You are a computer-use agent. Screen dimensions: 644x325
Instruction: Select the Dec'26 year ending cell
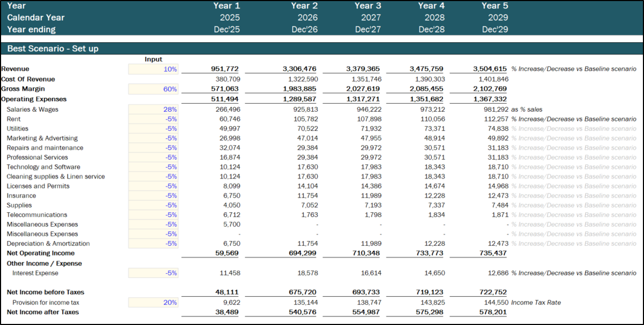click(304, 29)
